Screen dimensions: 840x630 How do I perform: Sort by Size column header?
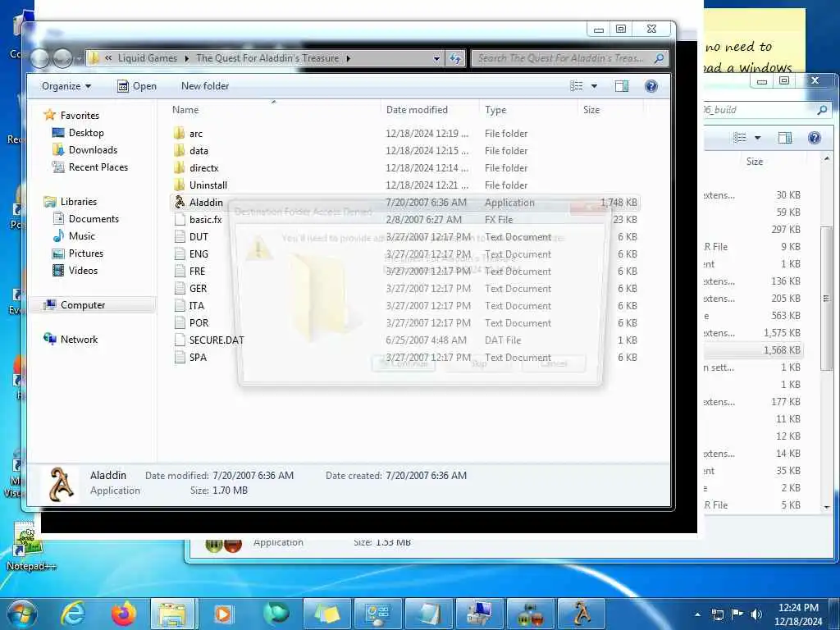point(591,109)
